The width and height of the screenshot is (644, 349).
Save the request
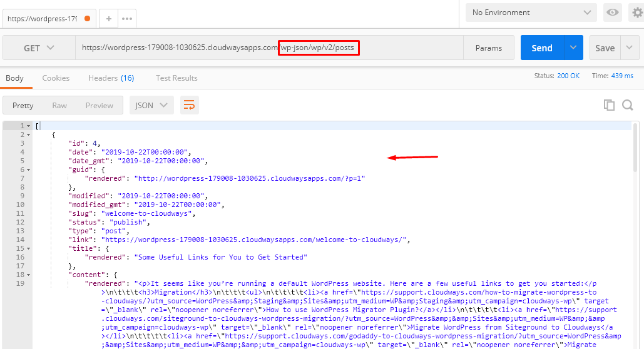(605, 48)
